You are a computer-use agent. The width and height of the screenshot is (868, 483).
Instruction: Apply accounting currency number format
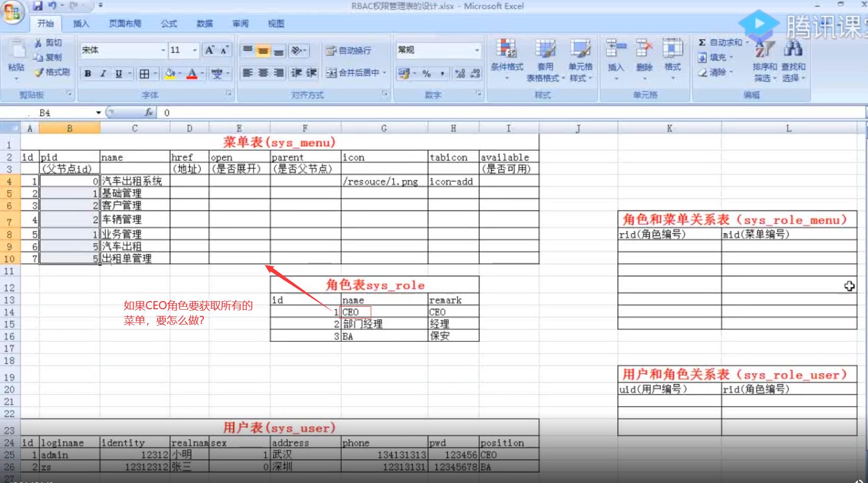pyautogui.click(x=404, y=74)
